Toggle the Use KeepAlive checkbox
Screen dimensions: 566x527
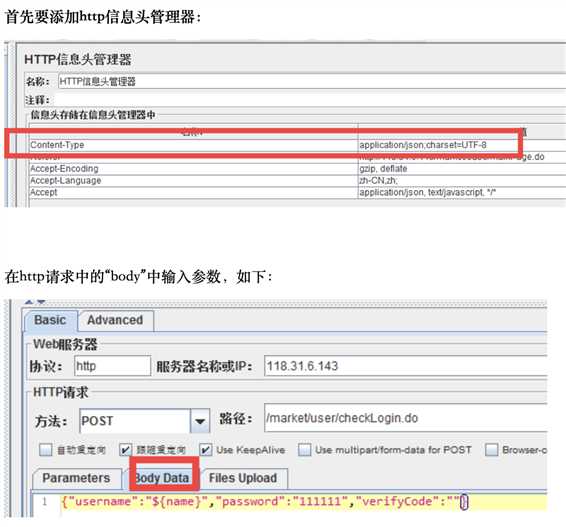tap(206, 450)
